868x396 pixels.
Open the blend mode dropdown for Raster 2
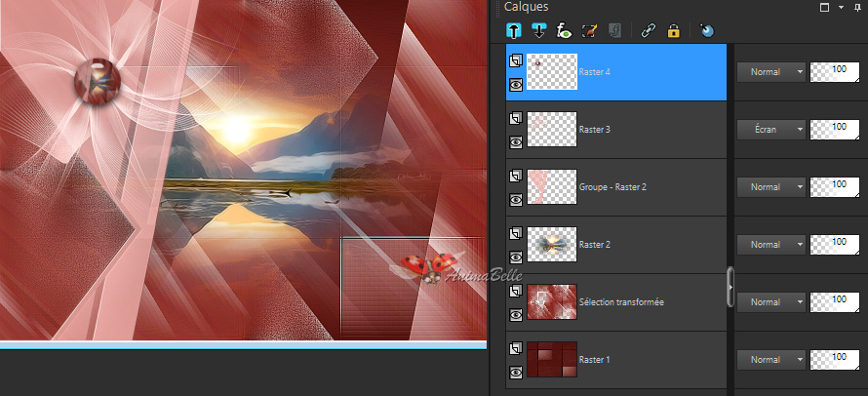pyautogui.click(x=770, y=245)
